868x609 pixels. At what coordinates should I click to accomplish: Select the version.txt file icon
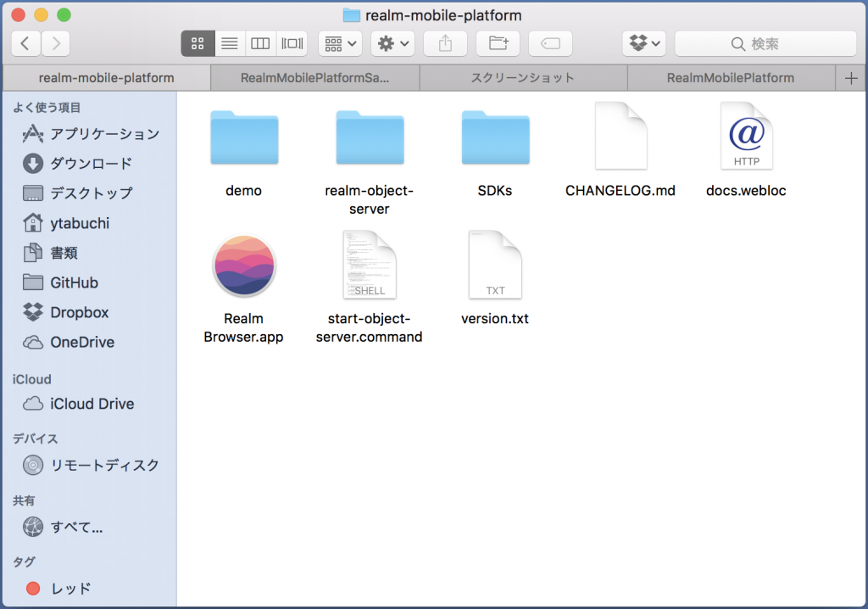click(x=495, y=265)
